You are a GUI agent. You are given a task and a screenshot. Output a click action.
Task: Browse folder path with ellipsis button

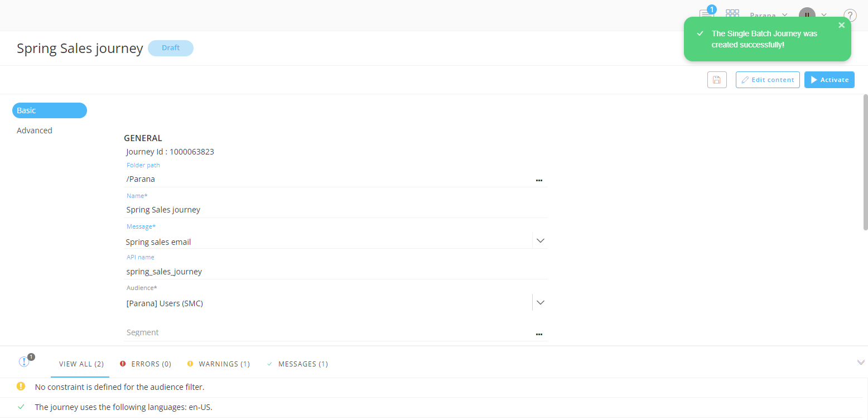click(539, 180)
